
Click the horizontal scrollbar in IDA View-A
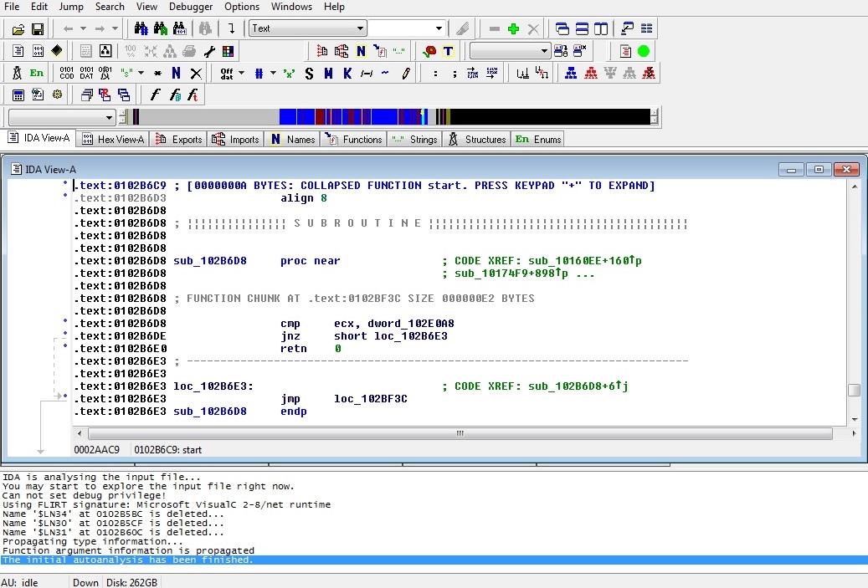pos(459,434)
